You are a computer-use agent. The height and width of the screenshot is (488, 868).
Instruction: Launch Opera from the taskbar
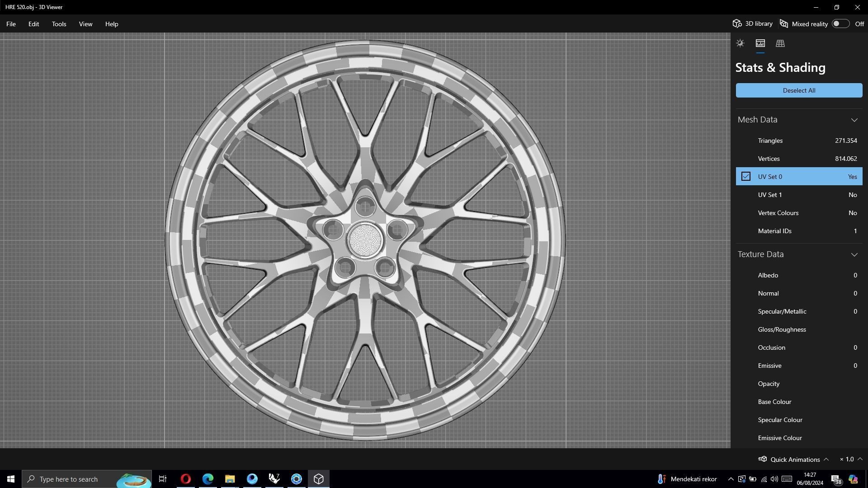[x=186, y=479]
